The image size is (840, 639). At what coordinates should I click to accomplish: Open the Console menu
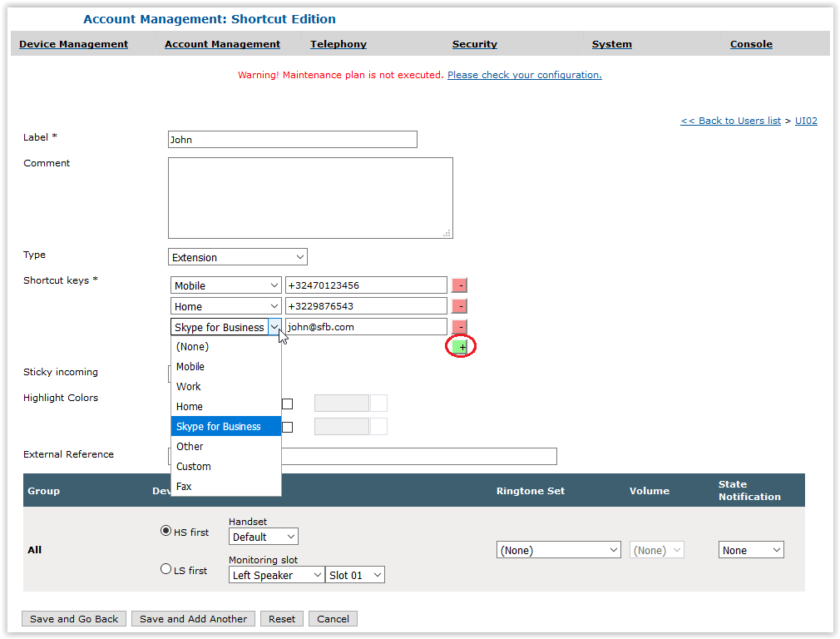[x=751, y=44]
